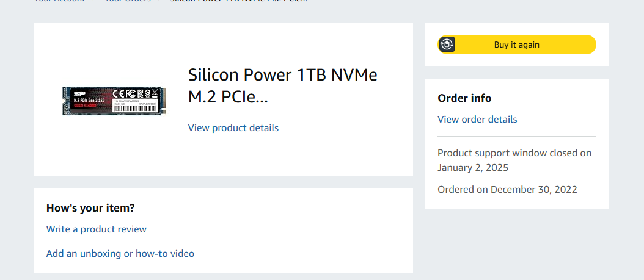Click the Ordered on December 30, 2022 text
Screen dimensions: 644x280
coord(507,190)
